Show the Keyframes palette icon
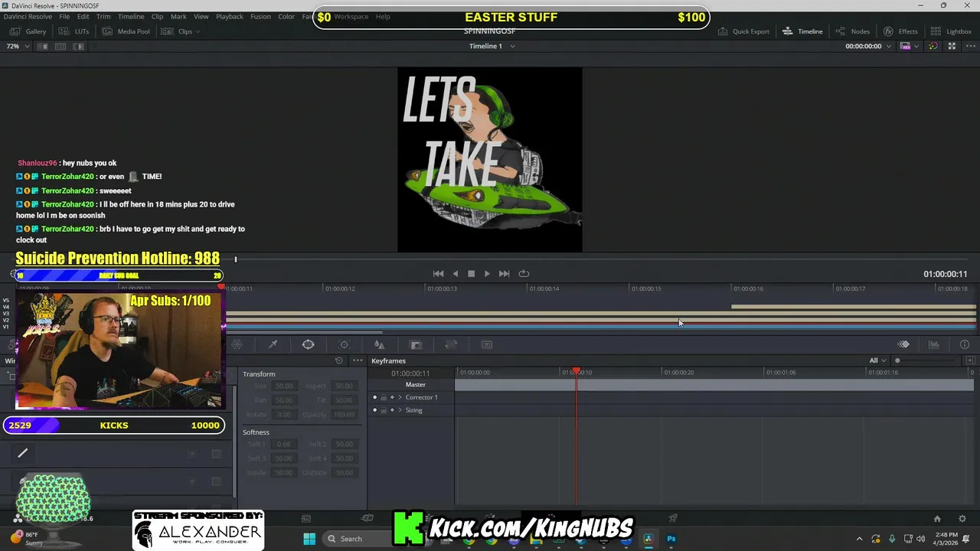Screen dimensions: 980x551 coord(903,344)
